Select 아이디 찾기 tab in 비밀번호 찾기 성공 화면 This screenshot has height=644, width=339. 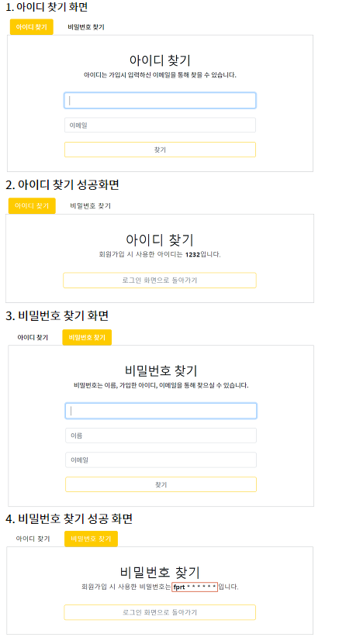(x=33, y=539)
